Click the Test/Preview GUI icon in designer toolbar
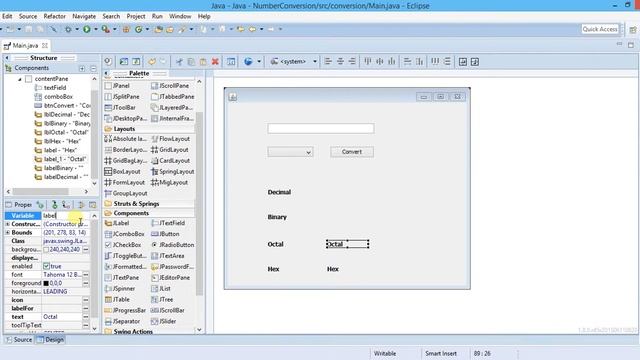Image resolution: width=640 pixels, height=360 pixels. 231,62
